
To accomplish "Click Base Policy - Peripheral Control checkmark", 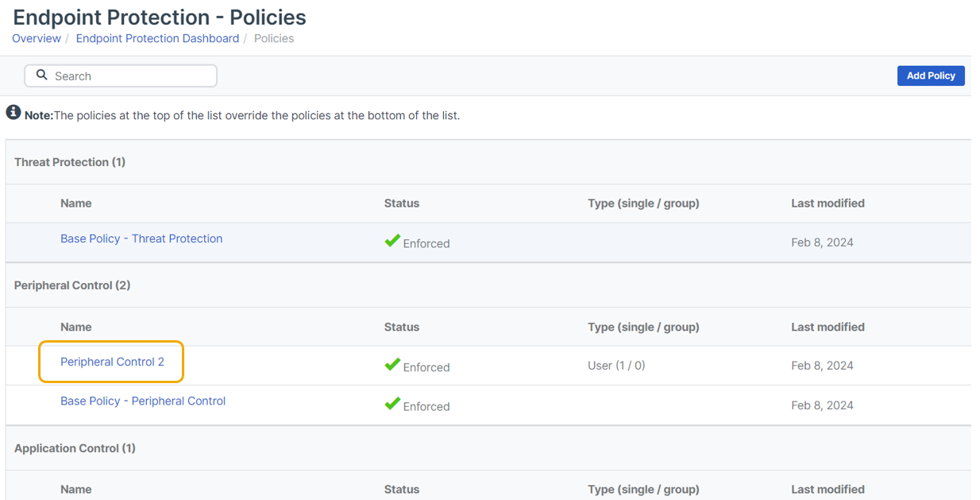I will (x=392, y=404).
